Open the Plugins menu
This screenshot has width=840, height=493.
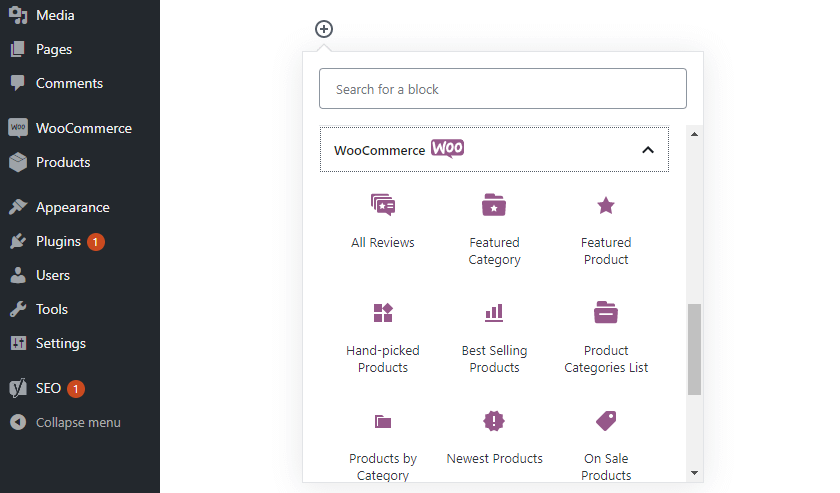click(58, 241)
